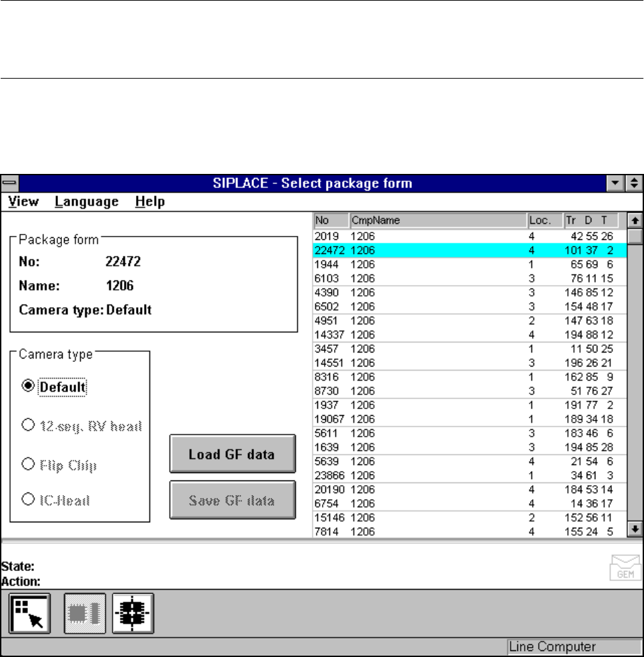644x657 pixels.
Task: Open the package form selection icon
Action: tap(29, 613)
